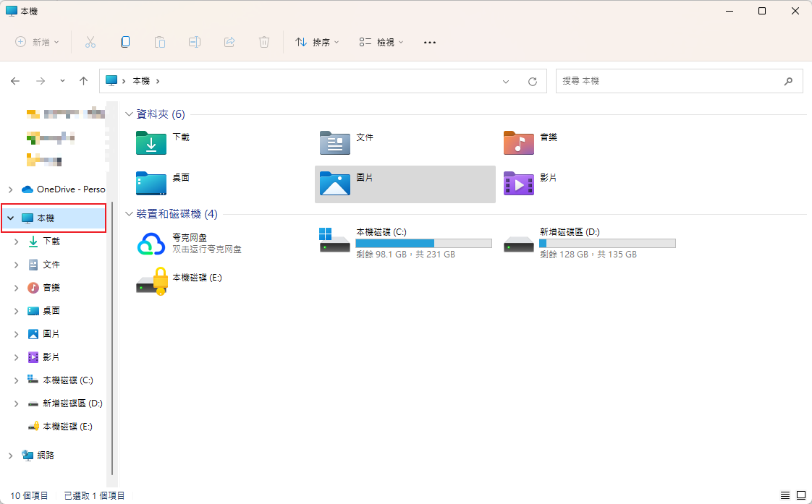The width and height of the screenshot is (812, 504).
Task: Collapse the 裝置和磁碟機 group header
Action: coord(130,214)
